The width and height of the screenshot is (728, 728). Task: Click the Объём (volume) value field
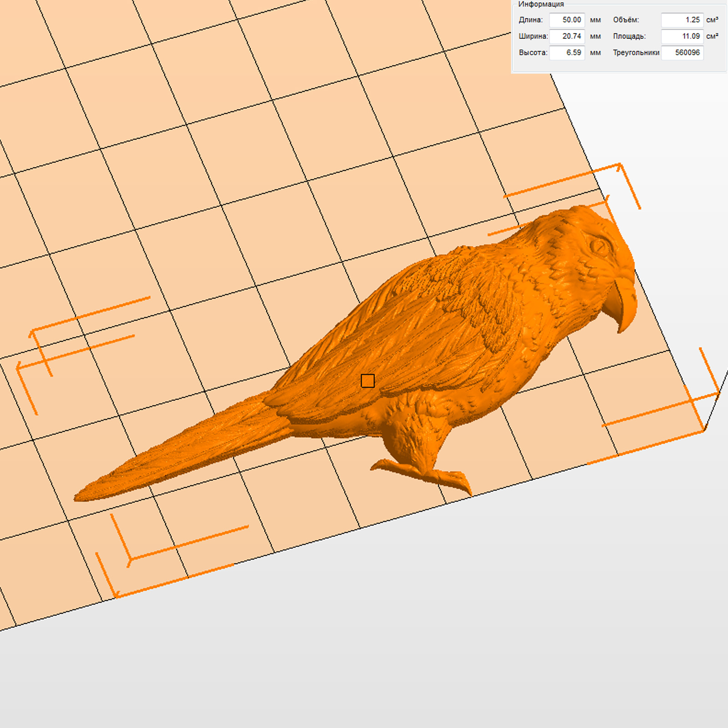[682, 20]
